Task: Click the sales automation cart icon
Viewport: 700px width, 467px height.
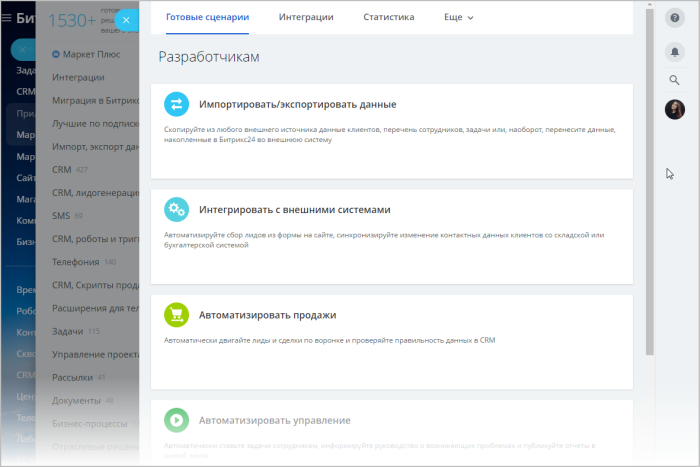Action: pyautogui.click(x=176, y=315)
